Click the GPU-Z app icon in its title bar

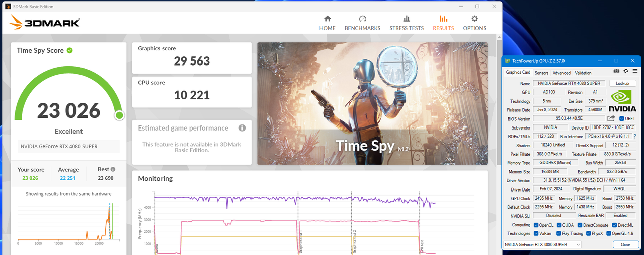point(507,61)
